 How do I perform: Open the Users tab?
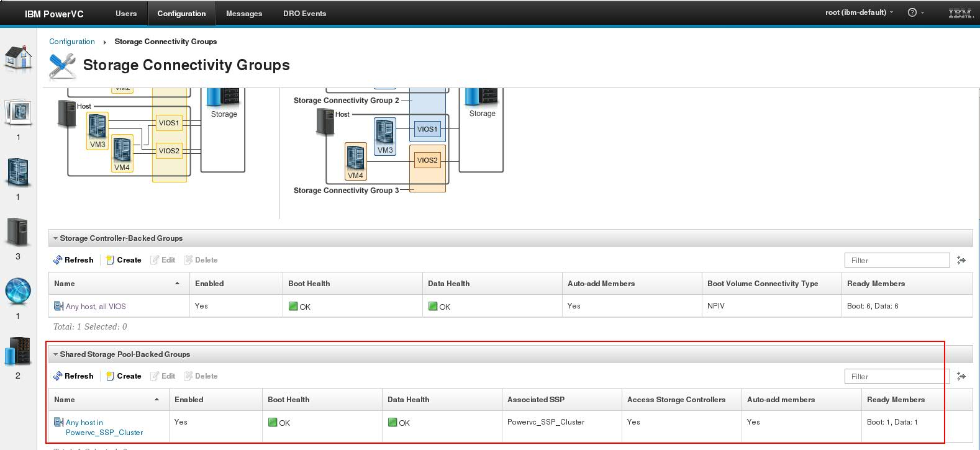tap(126, 13)
